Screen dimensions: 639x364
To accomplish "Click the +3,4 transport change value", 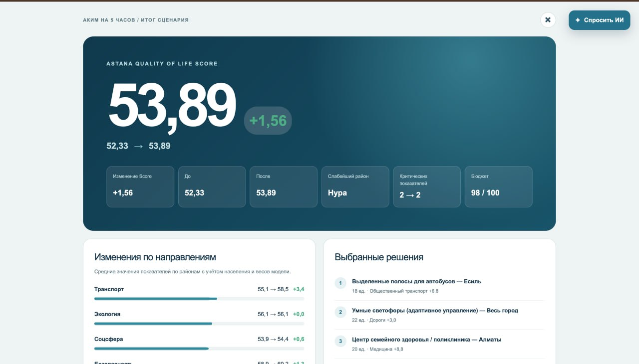I will tap(299, 289).
